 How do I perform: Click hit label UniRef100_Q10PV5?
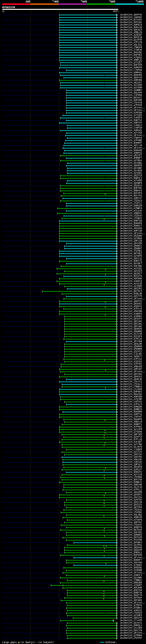click(x=131, y=40)
